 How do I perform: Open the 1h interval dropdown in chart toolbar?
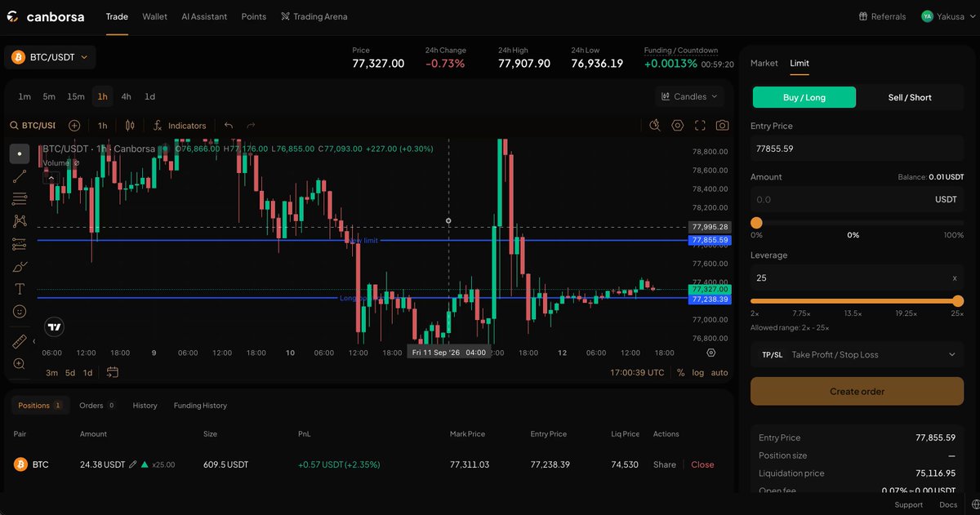point(103,126)
